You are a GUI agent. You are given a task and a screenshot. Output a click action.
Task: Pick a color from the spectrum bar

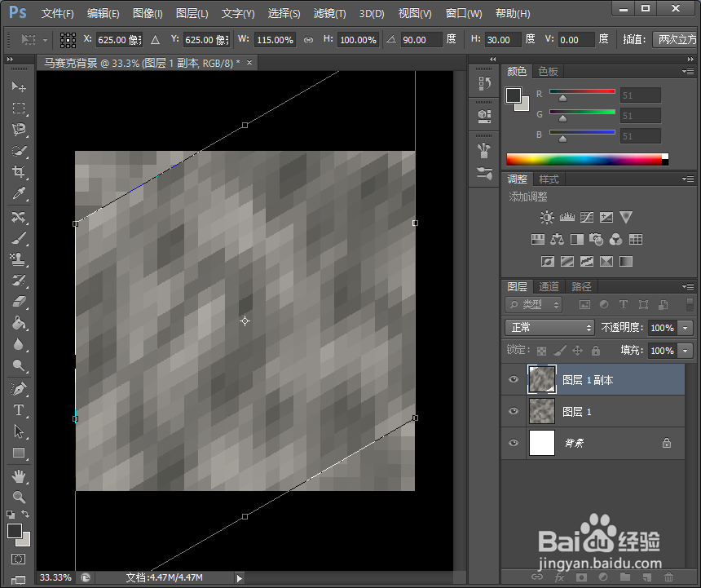(588, 159)
